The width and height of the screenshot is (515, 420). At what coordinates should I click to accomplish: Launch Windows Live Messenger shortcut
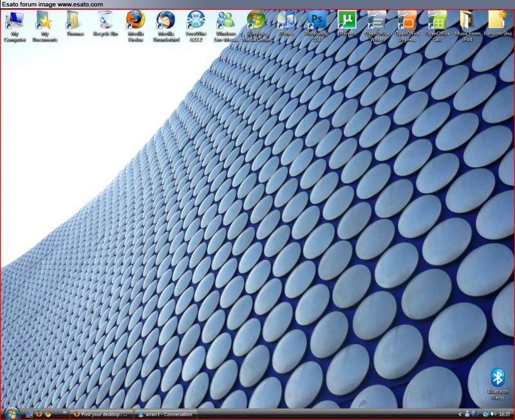coord(226,21)
